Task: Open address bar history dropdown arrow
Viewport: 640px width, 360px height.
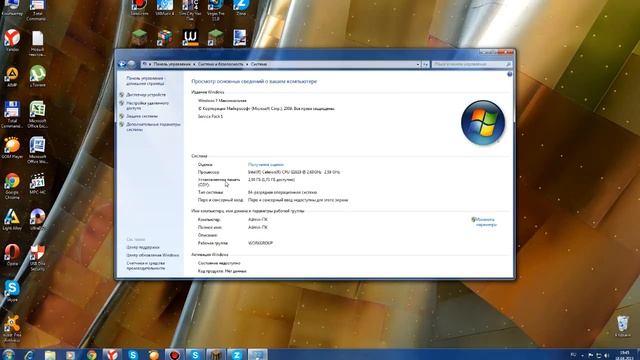Action: click(x=418, y=64)
